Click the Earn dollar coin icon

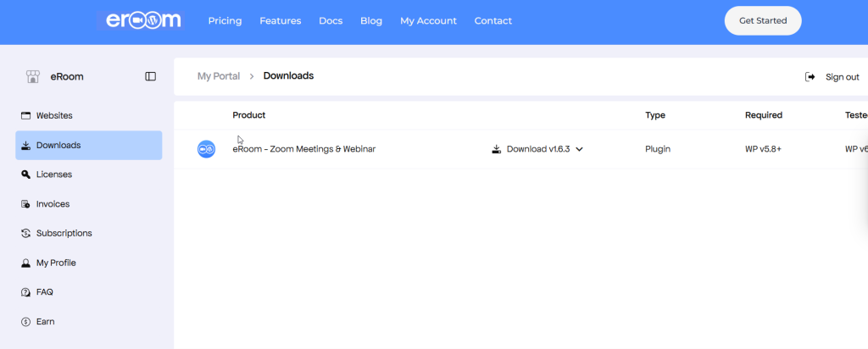click(x=26, y=322)
